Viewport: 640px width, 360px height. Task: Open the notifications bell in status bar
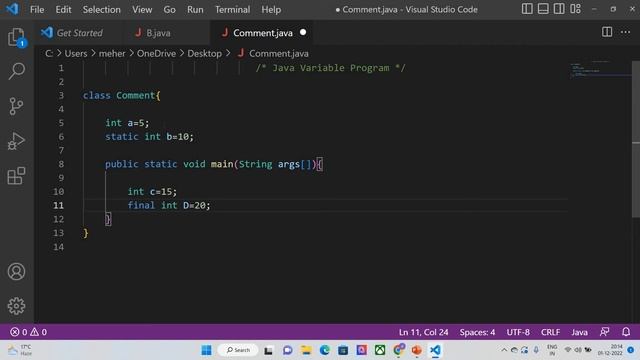click(626, 332)
